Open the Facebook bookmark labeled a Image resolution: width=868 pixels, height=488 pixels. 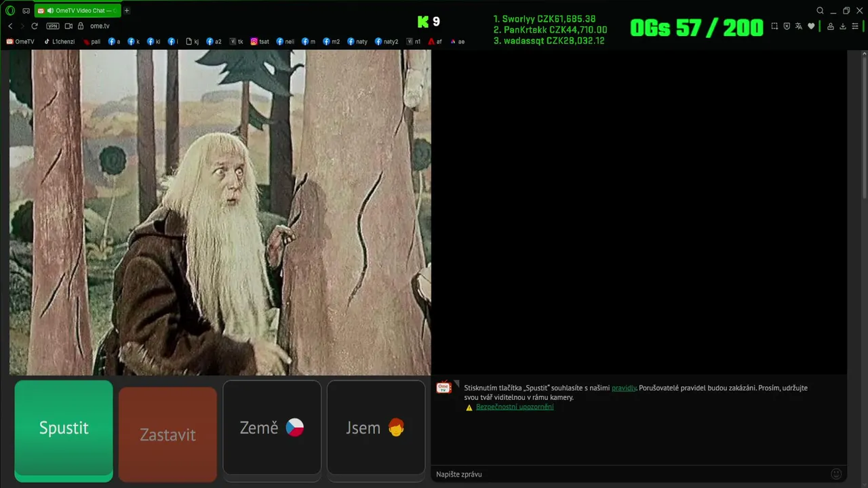(114, 41)
